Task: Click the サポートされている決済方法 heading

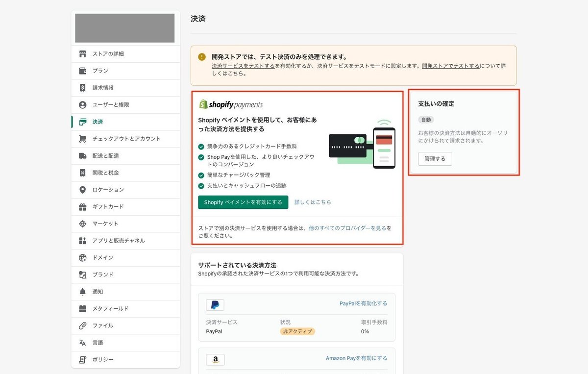Action: pos(238,265)
